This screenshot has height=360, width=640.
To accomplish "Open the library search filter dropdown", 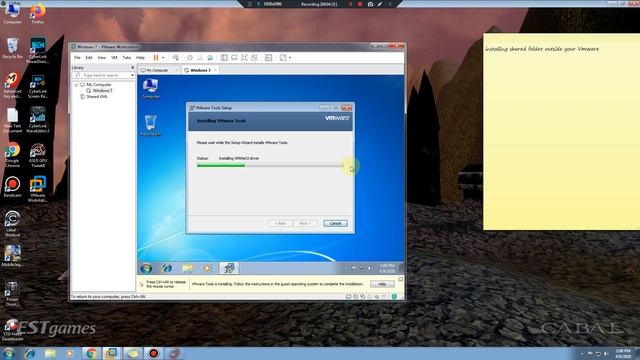I will click(132, 76).
